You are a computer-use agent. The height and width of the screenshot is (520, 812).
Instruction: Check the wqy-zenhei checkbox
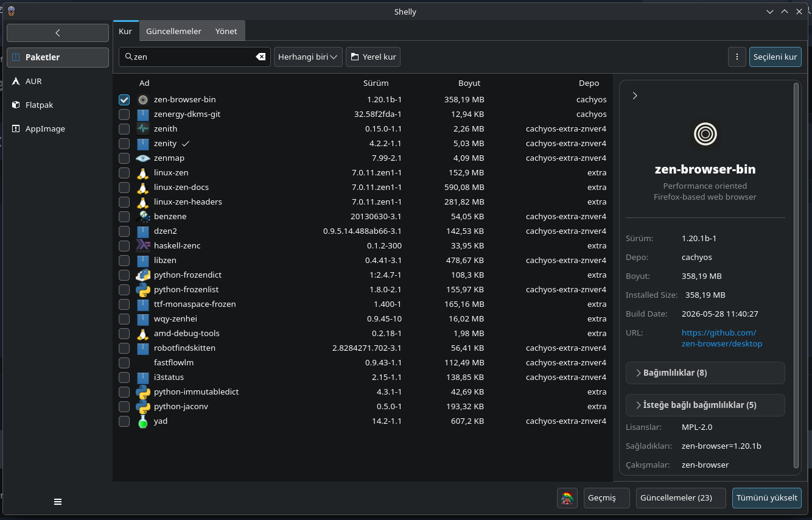coord(124,319)
